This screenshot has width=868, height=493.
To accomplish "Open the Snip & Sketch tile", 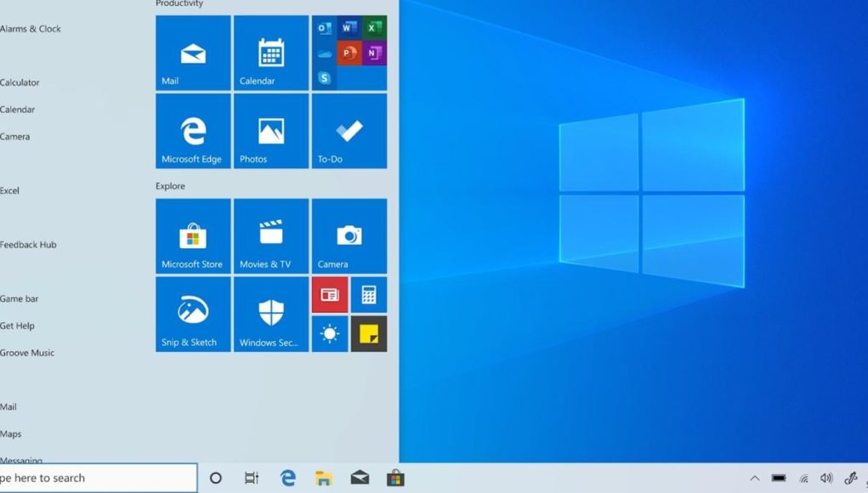I will [193, 314].
